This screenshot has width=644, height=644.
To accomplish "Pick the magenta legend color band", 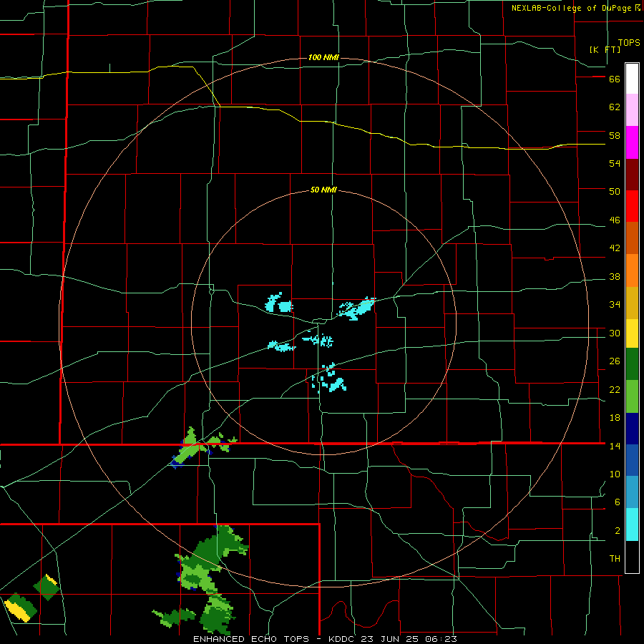I will (632, 142).
